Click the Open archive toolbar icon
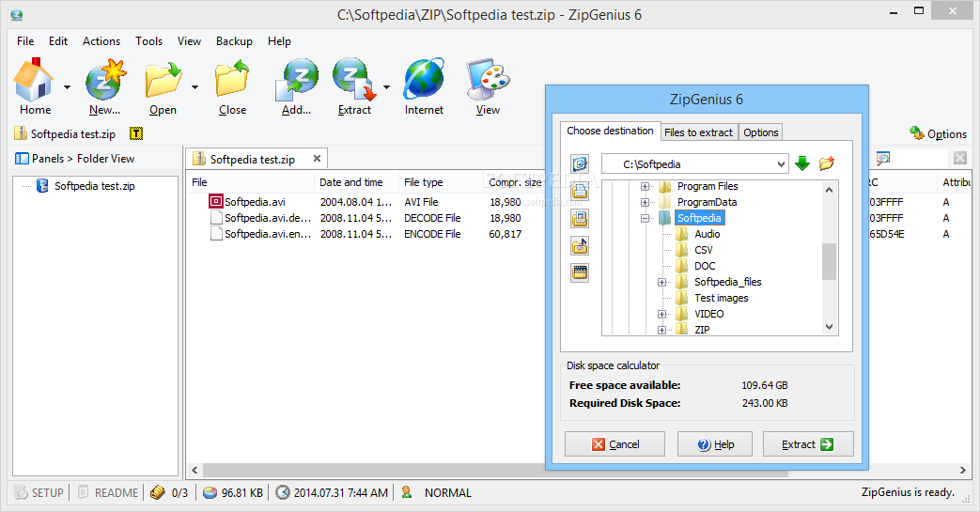This screenshot has width=980, height=512. coord(163,80)
